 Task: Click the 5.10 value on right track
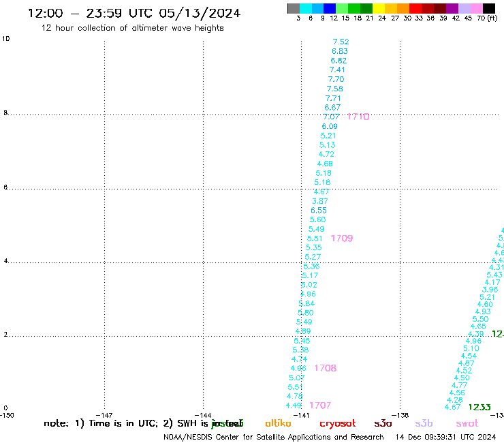471,348
